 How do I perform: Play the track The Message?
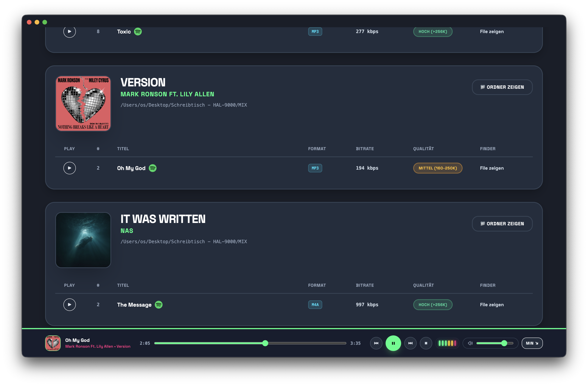click(69, 305)
